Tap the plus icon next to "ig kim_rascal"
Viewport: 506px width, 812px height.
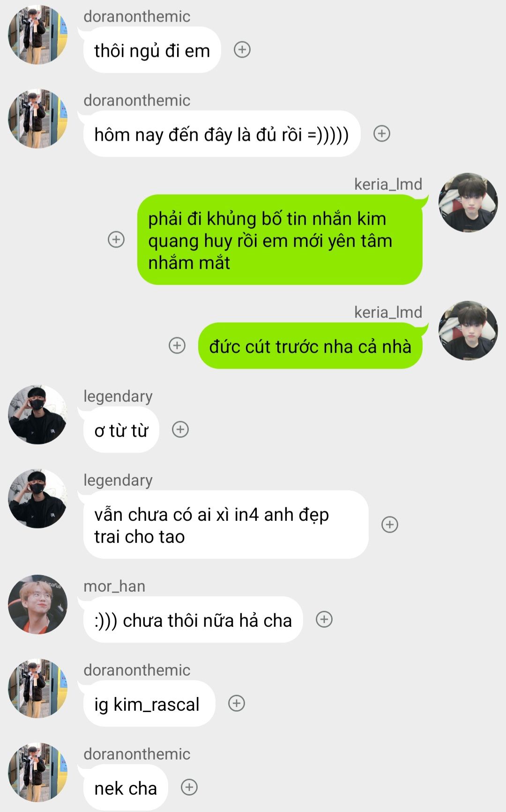tap(237, 703)
